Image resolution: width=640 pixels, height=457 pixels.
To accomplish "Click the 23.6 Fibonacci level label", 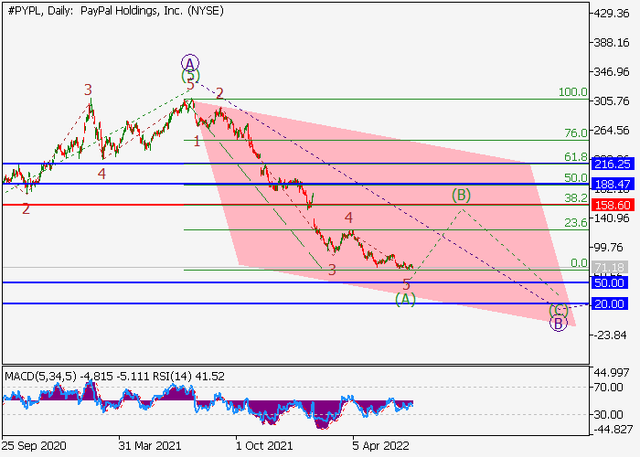I will (574, 223).
